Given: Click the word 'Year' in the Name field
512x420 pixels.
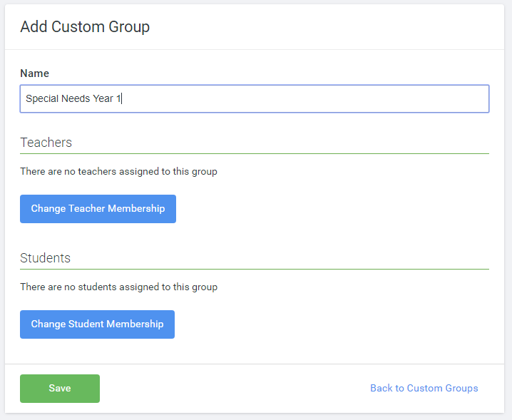Looking at the screenshot, I should [x=103, y=99].
